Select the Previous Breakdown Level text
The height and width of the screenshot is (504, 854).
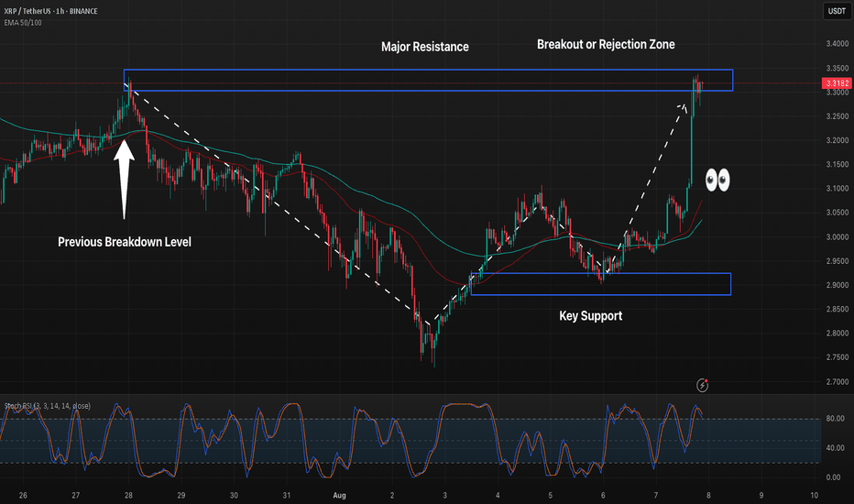click(125, 242)
